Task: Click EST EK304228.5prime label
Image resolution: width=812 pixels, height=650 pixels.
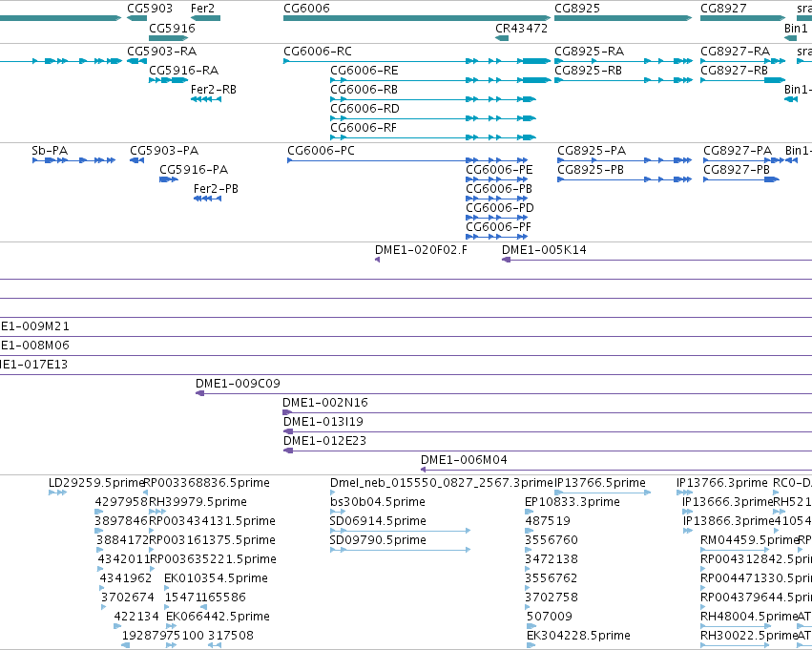Action: click(x=578, y=636)
